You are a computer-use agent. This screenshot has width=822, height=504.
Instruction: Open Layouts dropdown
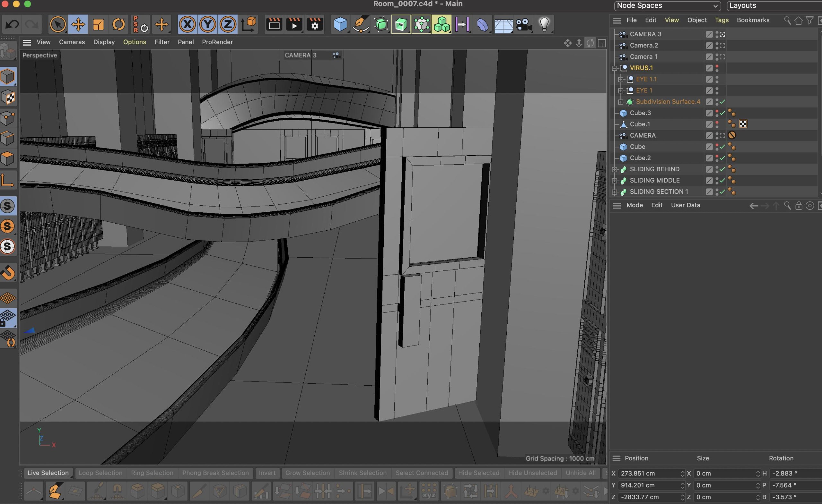[774, 6]
